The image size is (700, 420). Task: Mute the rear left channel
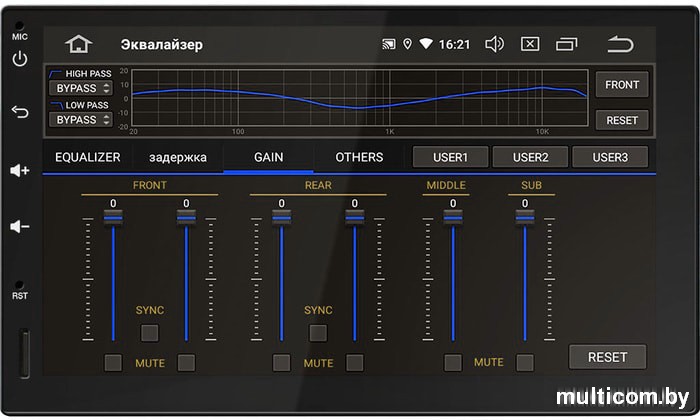click(281, 363)
